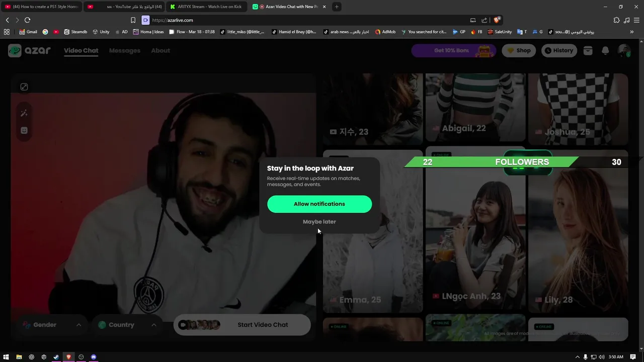This screenshot has height=362, width=644.
Task: Open browser extensions puzzle icon
Action: point(616,20)
